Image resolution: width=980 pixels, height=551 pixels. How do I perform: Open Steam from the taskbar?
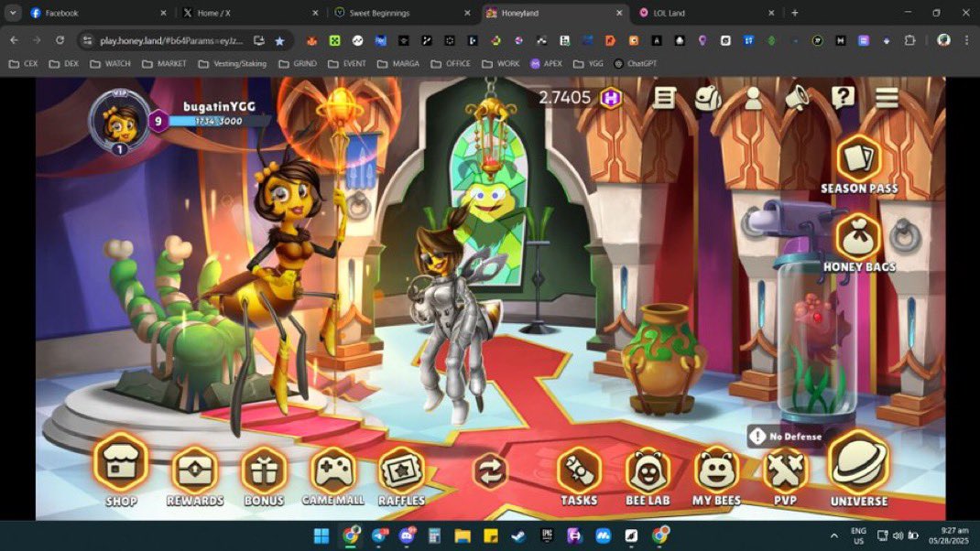click(518, 535)
